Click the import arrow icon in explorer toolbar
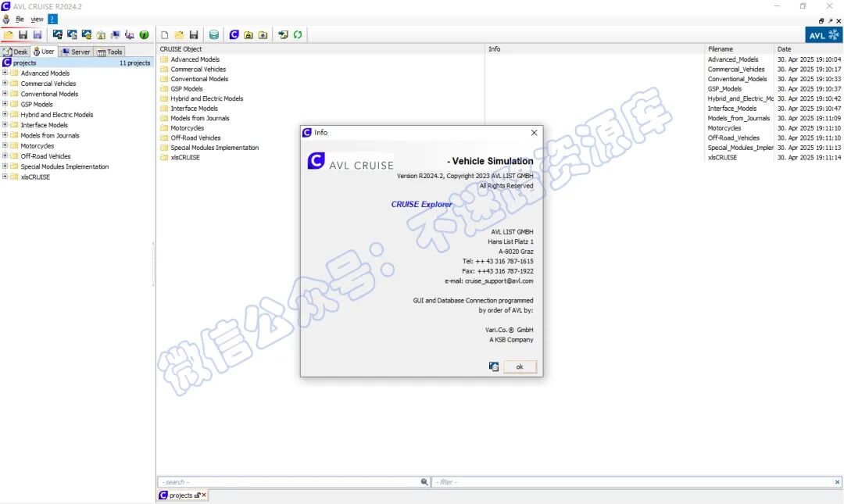 coord(283,34)
